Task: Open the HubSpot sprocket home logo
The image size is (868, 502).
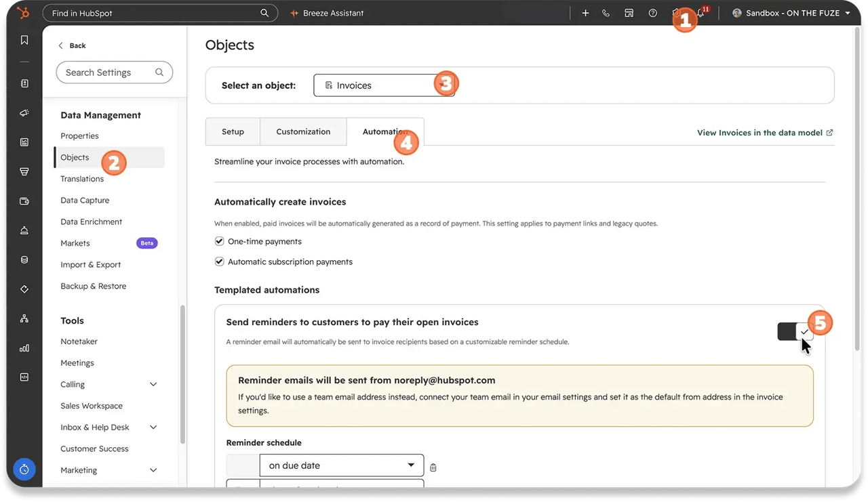Action: pyautogui.click(x=24, y=13)
